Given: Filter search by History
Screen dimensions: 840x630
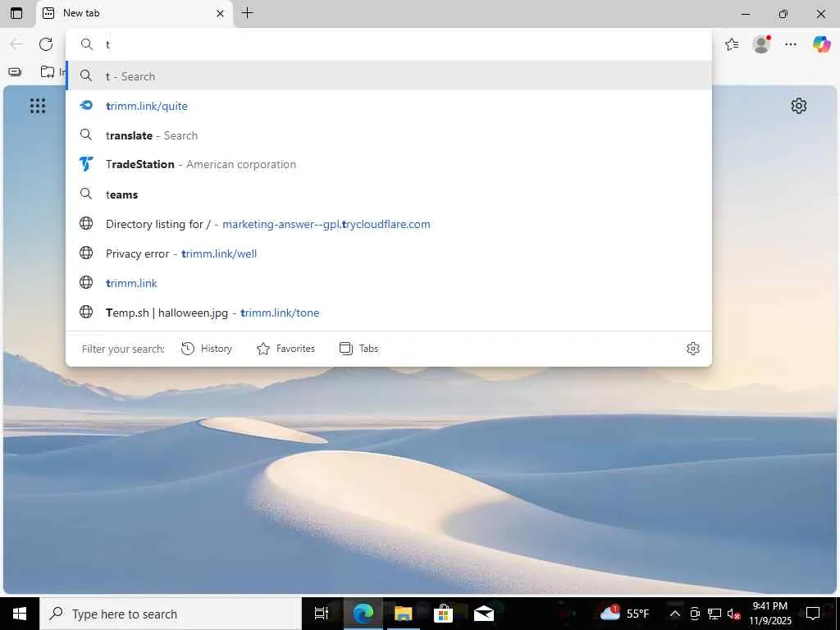Looking at the screenshot, I should click(x=206, y=349).
